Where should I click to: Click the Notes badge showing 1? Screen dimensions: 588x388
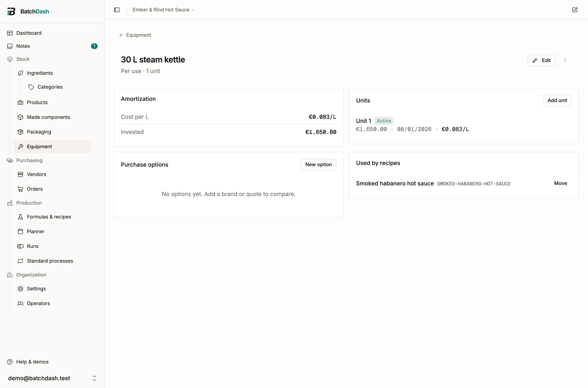pyautogui.click(x=94, y=46)
